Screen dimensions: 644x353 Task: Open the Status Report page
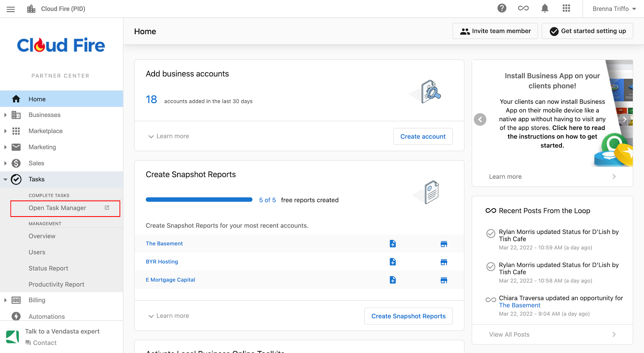(48, 268)
